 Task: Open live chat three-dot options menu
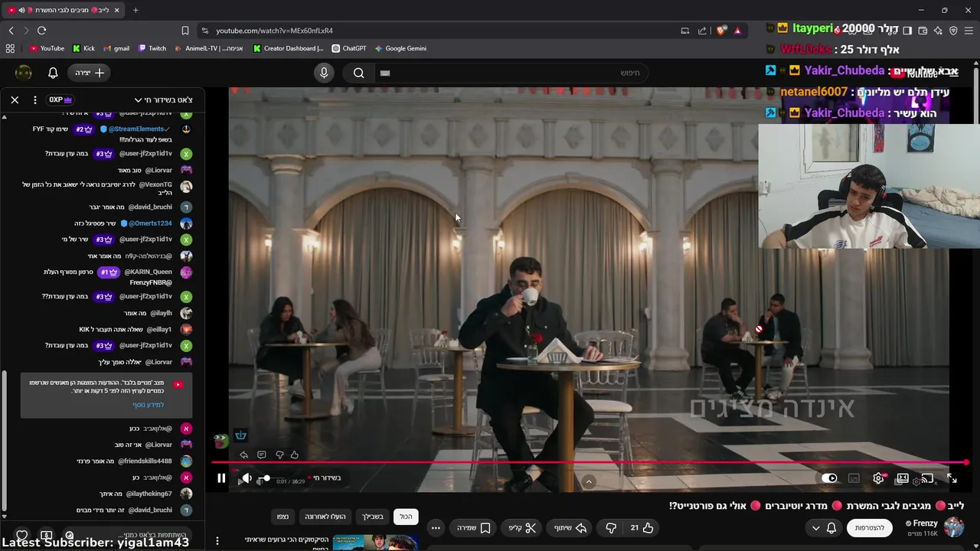pos(35,99)
